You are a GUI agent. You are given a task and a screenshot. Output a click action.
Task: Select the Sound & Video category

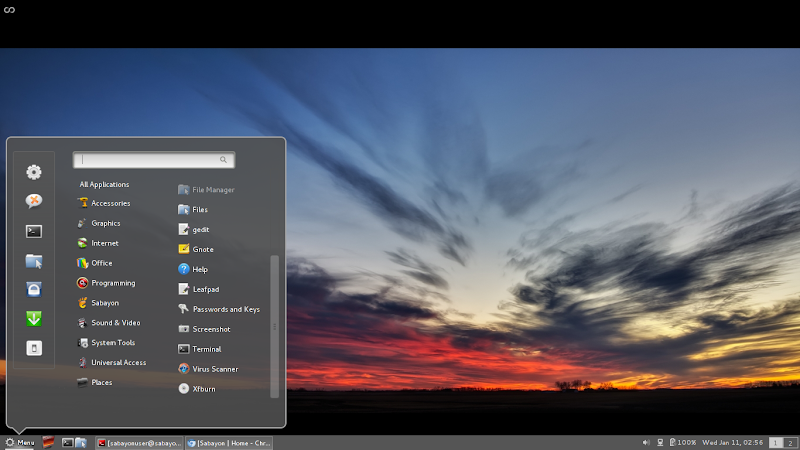pyautogui.click(x=114, y=323)
